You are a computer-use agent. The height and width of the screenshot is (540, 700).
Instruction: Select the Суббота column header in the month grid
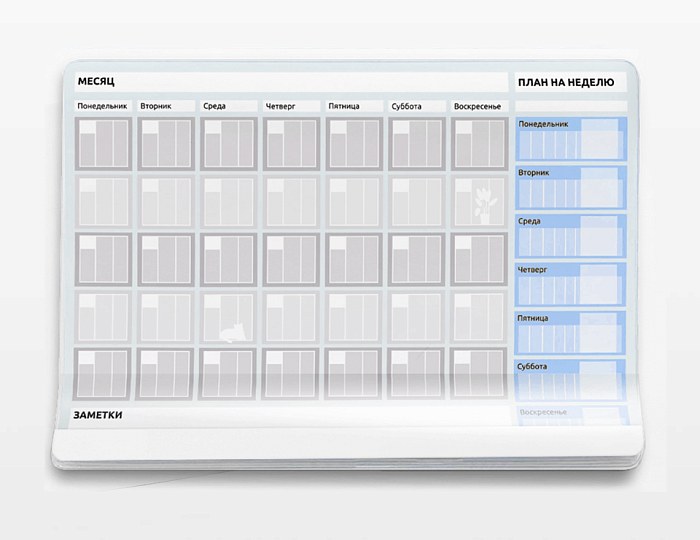pos(417,106)
